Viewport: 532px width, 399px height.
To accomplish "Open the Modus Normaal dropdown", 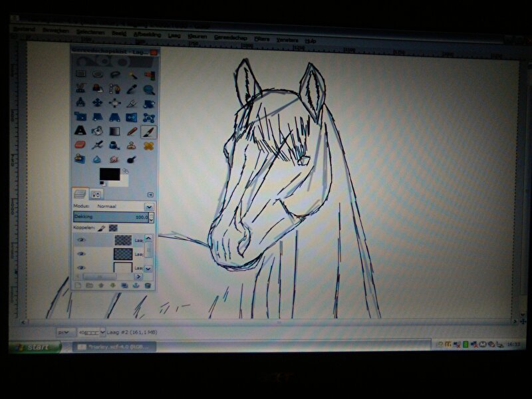I will 150,207.
